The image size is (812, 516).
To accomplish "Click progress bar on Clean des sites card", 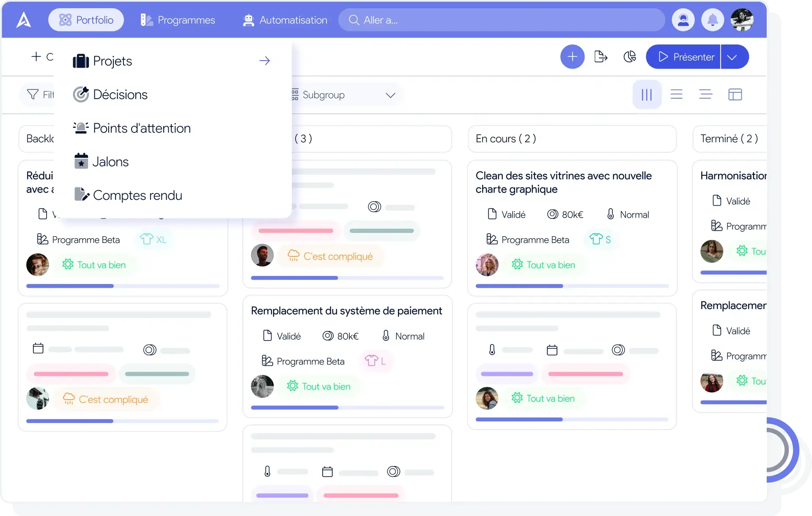I will (x=572, y=286).
